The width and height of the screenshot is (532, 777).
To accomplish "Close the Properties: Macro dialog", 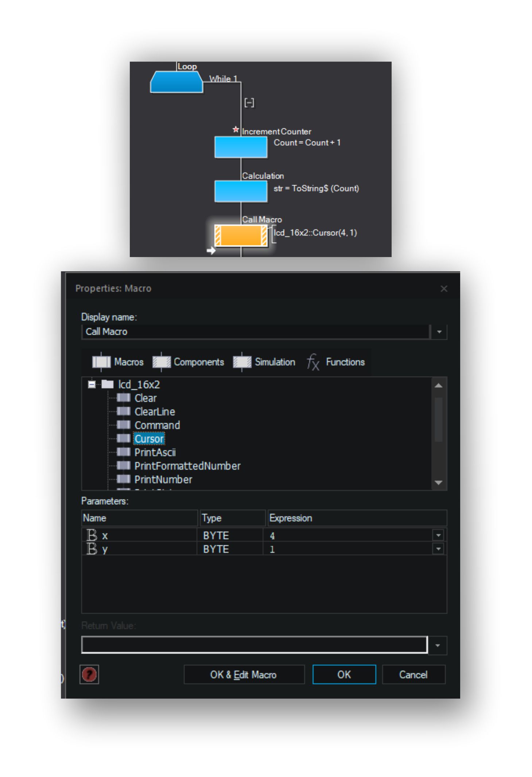I will [444, 289].
